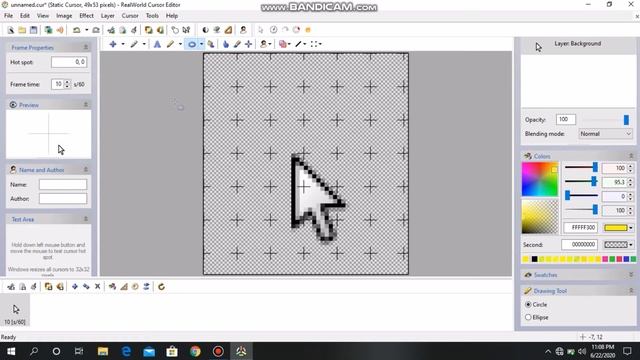Click the orange triangle ruler icon in the top toolbar

pos(229,30)
